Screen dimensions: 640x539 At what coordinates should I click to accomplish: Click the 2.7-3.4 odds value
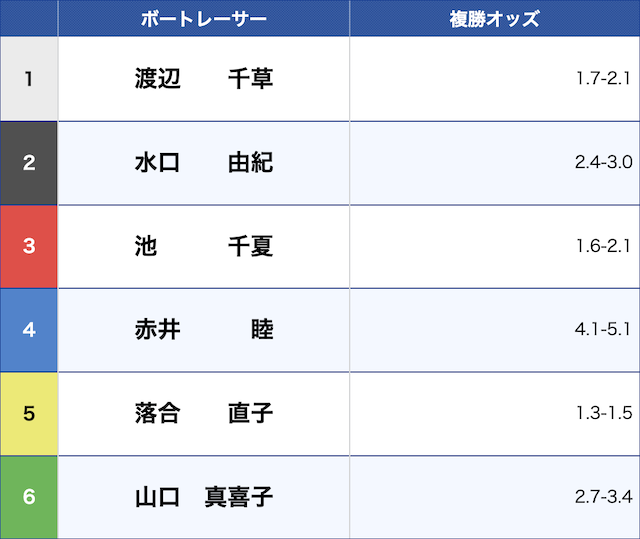coord(603,496)
